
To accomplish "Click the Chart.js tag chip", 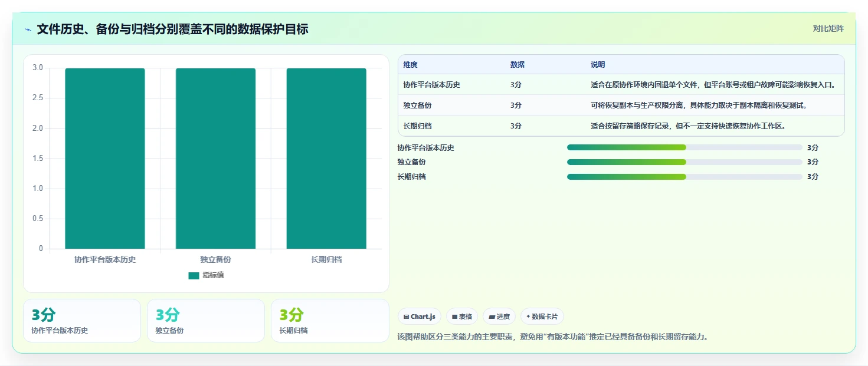I will click(420, 316).
